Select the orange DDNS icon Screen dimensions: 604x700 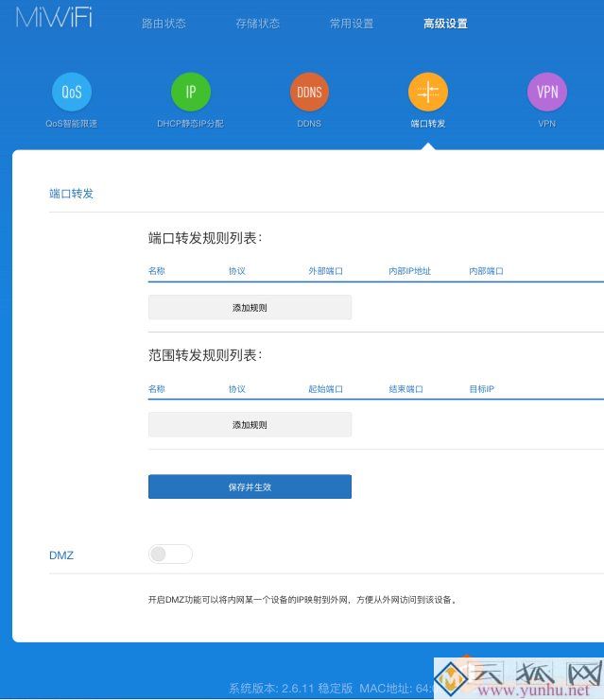(x=309, y=92)
